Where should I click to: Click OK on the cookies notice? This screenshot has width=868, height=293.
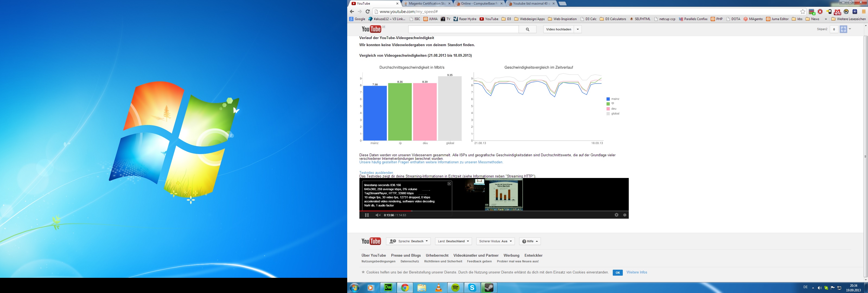pyautogui.click(x=617, y=272)
